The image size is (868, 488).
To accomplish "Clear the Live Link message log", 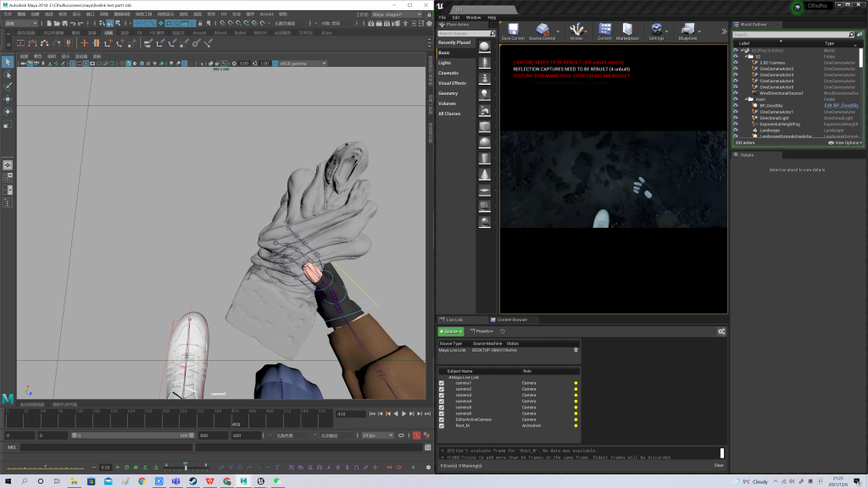I will tap(719, 465).
